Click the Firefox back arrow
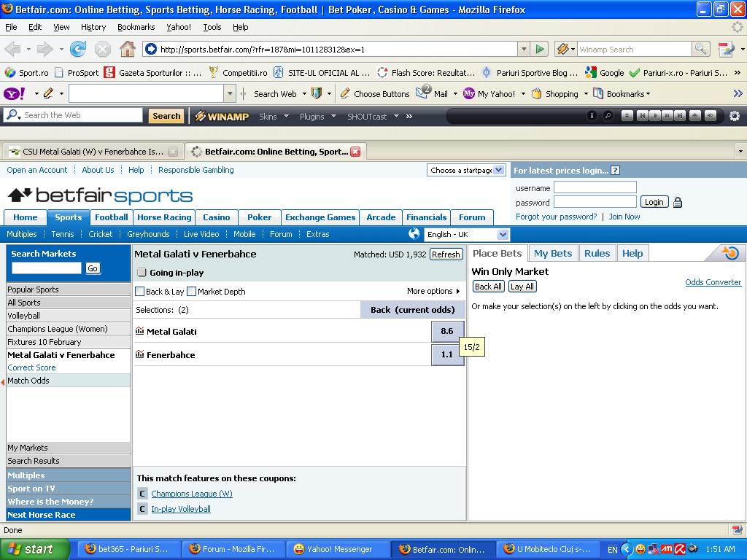This screenshot has width=747, height=560. tap(13, 49)
